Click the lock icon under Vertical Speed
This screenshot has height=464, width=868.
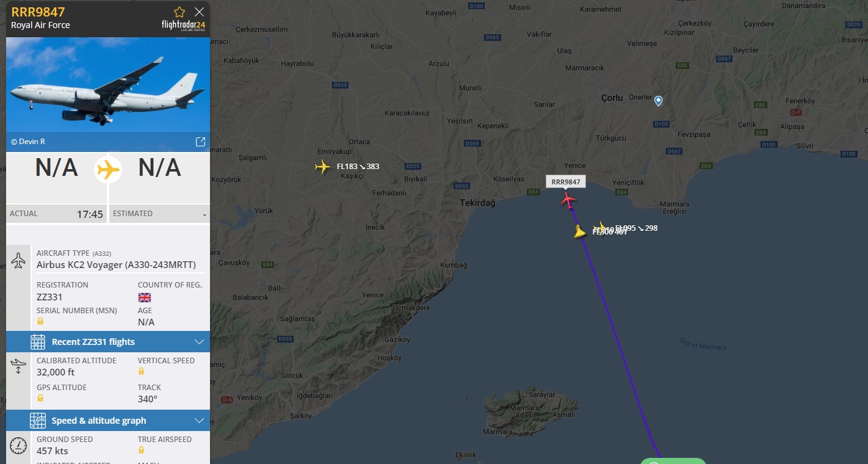tap(142, 371)
